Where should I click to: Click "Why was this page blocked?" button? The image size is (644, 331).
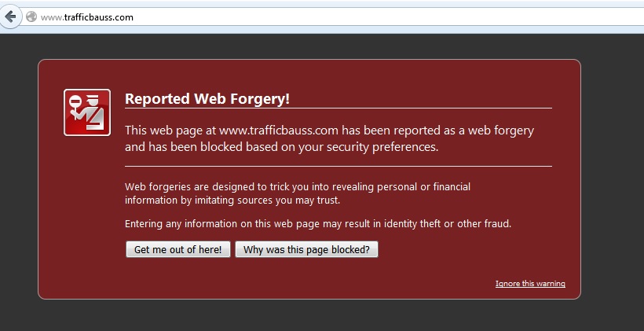coord(306,249)
